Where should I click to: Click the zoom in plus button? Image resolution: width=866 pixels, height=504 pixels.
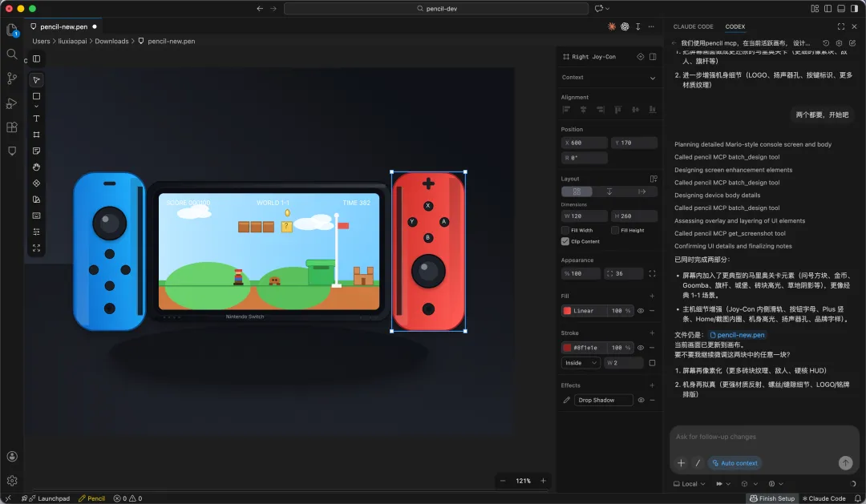[543, 481]
